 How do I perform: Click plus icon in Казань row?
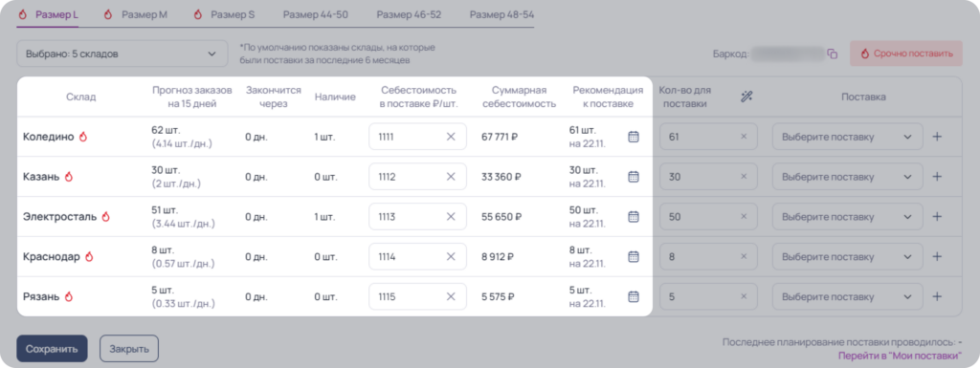pyautogui.click(x=937, y=177)
